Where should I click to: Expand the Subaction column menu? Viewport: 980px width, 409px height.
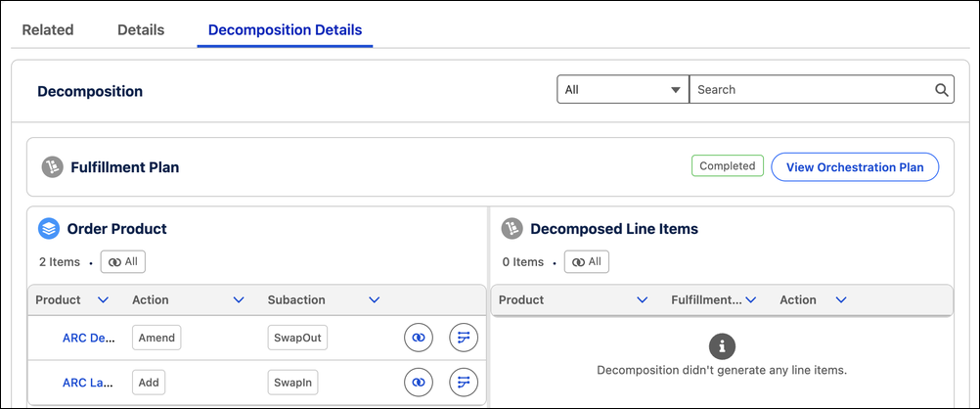coord(375,300)
